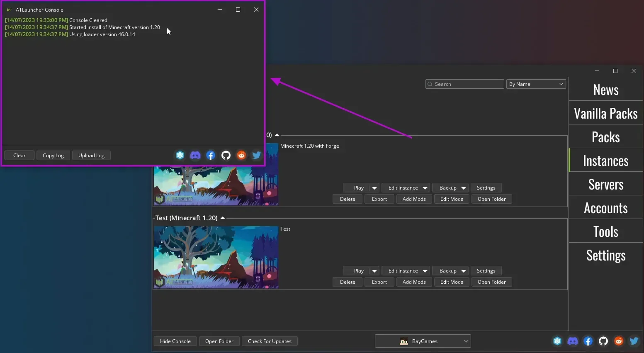The height and width of the screenshot is (353, 644).
Task: Switch to the Packs tab
Action: 606,137
